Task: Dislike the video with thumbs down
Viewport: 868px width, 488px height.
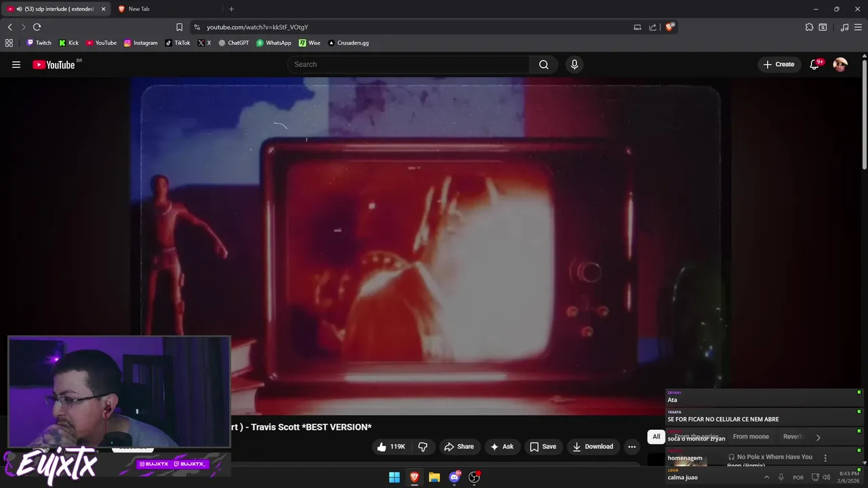Action: coord(422,447)
